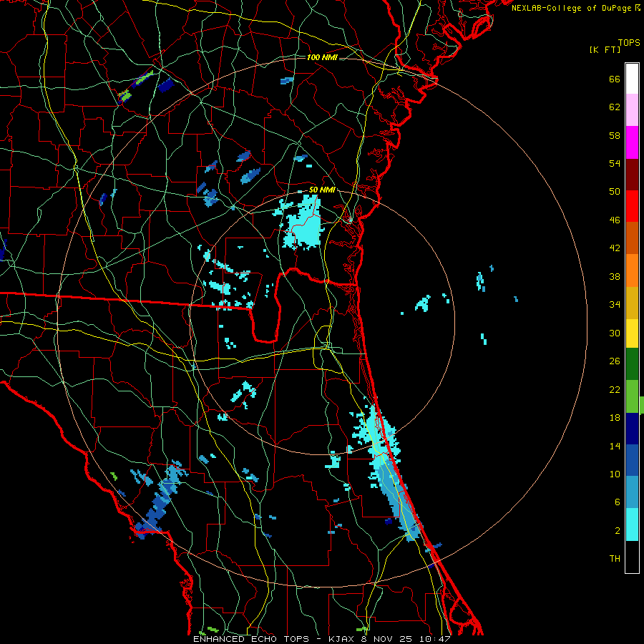The width and height of the screenshot is (644, 644).
Task: Click the "10" legend value
Action: [615, 474]
